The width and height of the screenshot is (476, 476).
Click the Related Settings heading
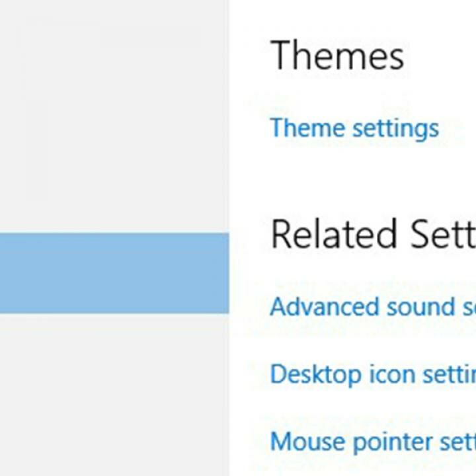tap(372, 234)
